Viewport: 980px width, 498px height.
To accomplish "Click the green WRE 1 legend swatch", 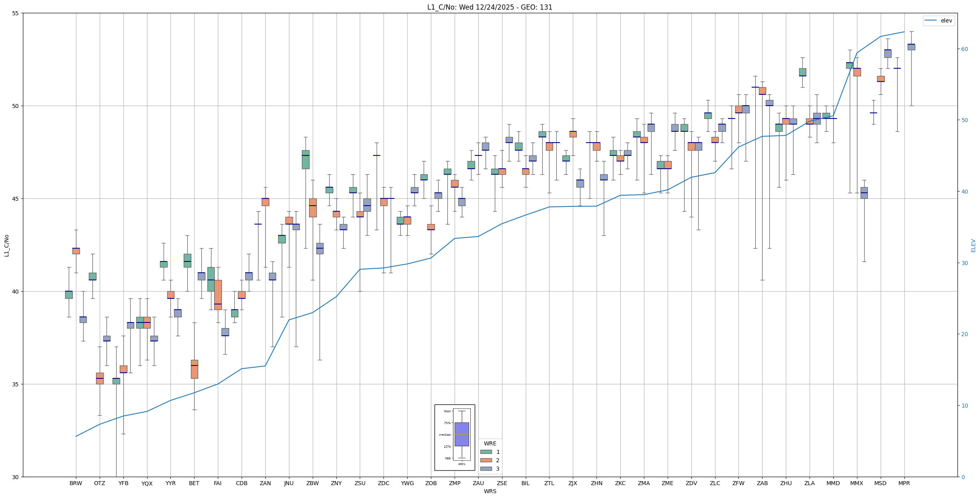I will [486, 452].
